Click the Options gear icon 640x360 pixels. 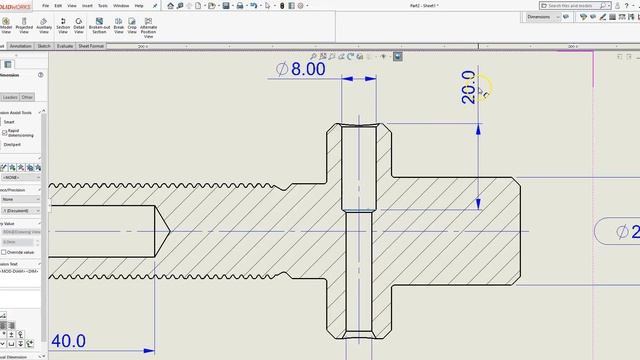[x=301, y=6]
